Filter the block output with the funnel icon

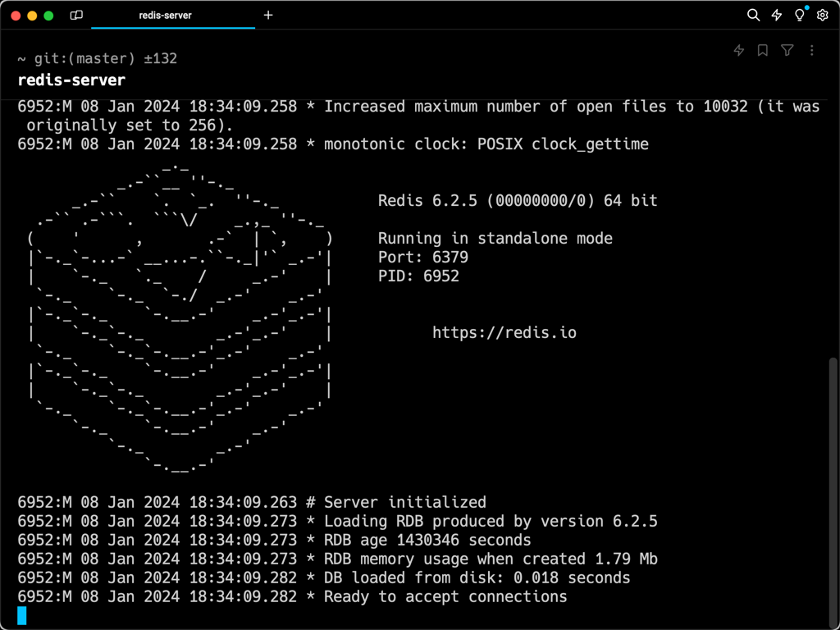tap(787, 50)
